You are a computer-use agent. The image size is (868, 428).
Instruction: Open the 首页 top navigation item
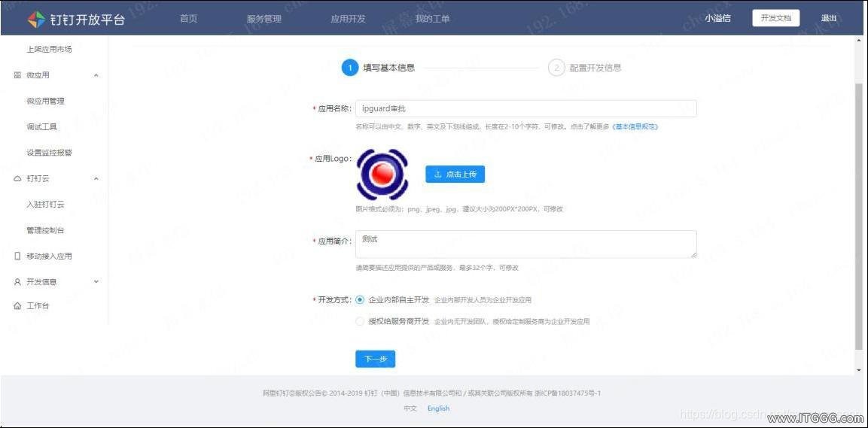point(189,18)
